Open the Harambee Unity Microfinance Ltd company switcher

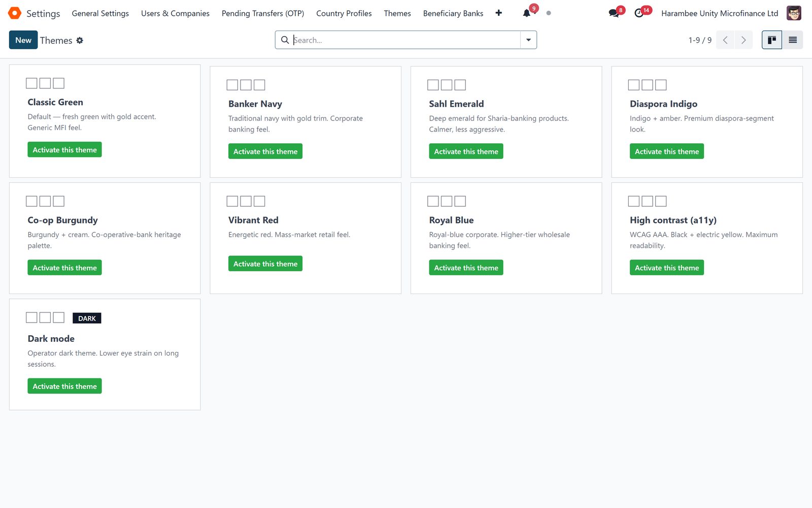(720, 13)
